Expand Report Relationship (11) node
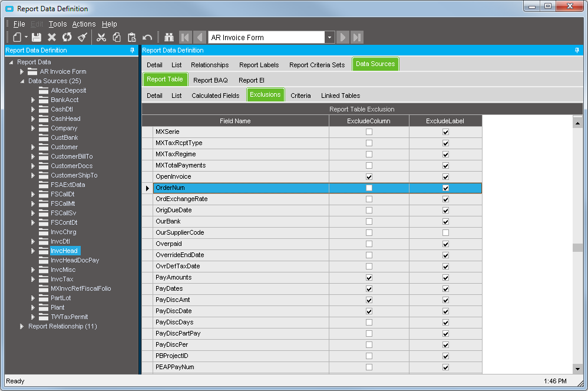This screenshot has width=588, height=391. coord(22,327)
